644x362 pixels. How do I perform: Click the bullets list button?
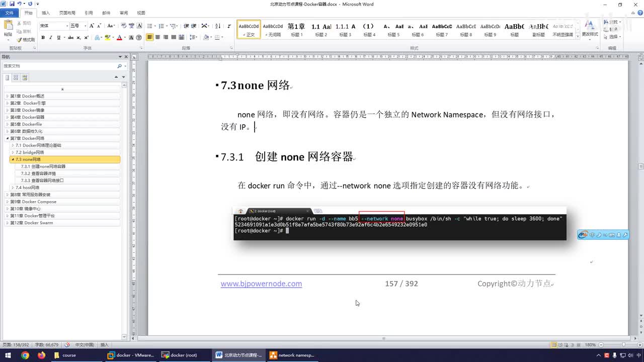pos(150,26)
